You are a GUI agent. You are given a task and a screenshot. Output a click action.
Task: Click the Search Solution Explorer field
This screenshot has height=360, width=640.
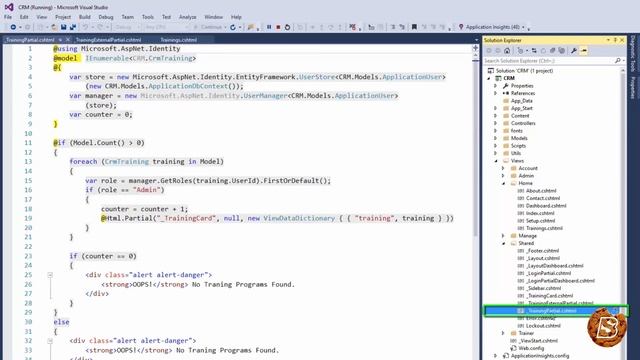[x=548, y=61]
